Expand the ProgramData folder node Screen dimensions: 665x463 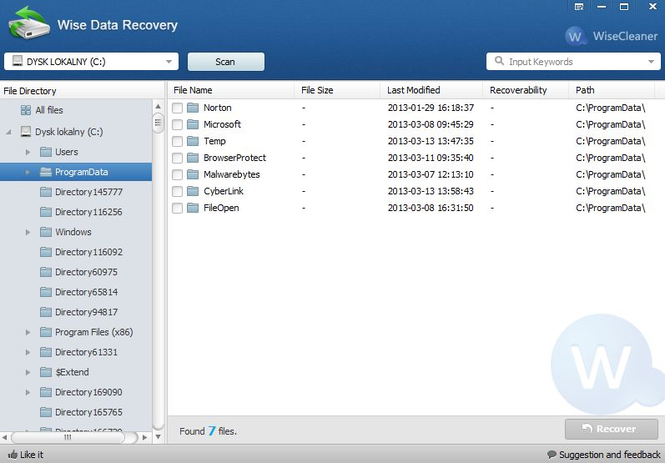(x=28, y=172)
